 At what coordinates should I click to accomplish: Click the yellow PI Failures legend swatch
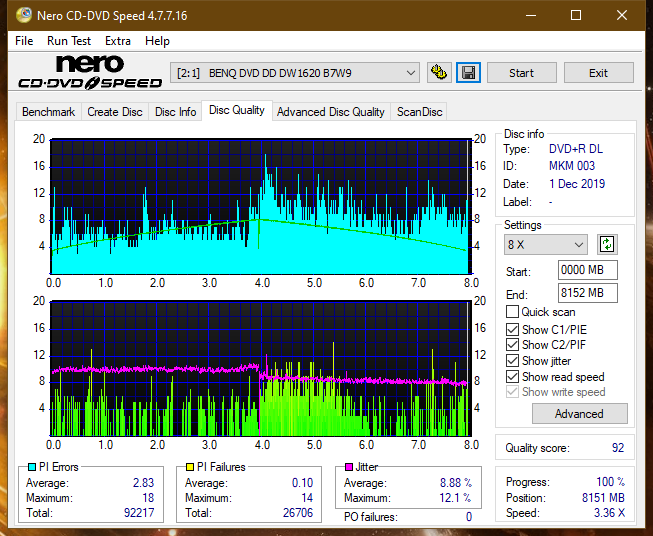click(189, 467)
